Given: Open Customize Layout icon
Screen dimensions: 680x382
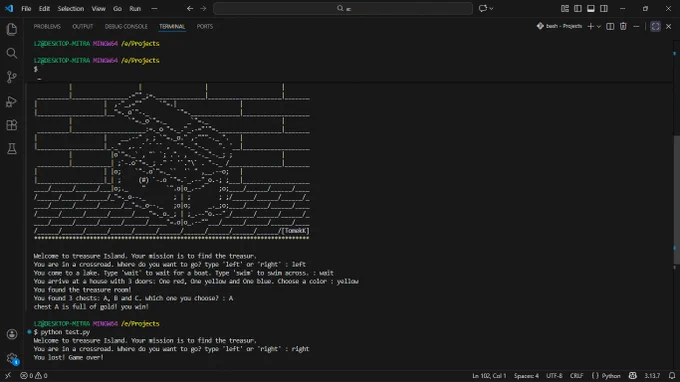Looking at the screenshot, I should (565, 8).
